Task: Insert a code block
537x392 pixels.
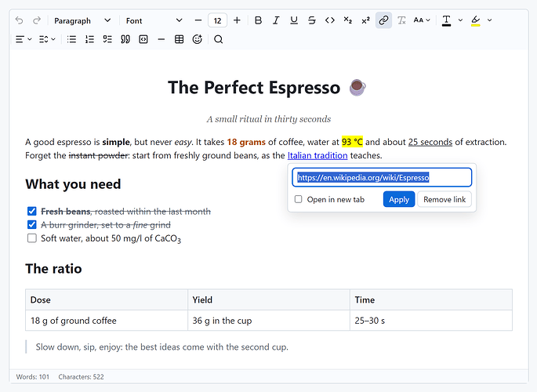Action: (x=143, y=39)
